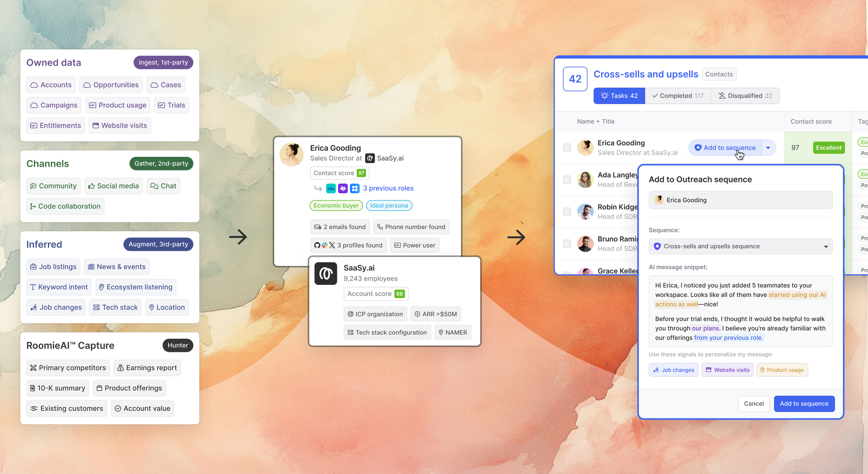Screen dimensions: 868x474
Task: Check the Erica Gooding row checkbox
Action: 567,148
